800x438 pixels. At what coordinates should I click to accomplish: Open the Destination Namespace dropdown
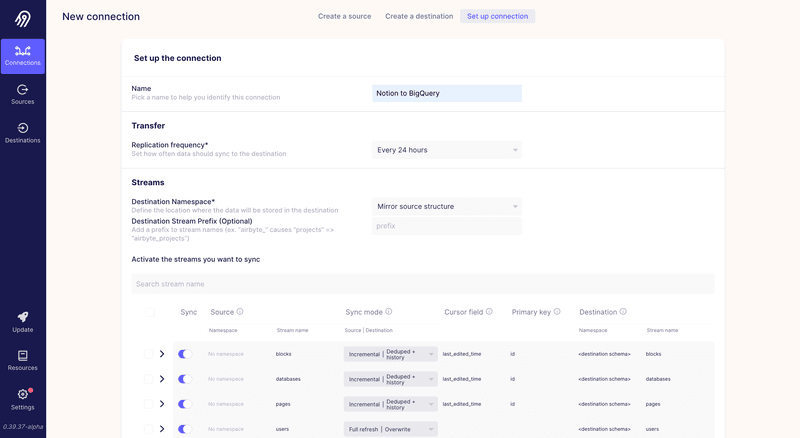pos(447,206)
